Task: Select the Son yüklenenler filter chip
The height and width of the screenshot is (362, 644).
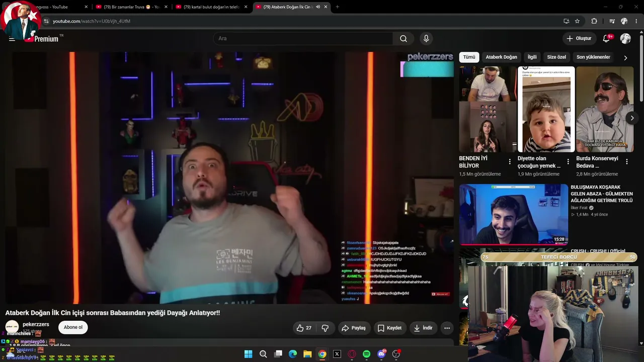Action: click(x=593, y=57)
